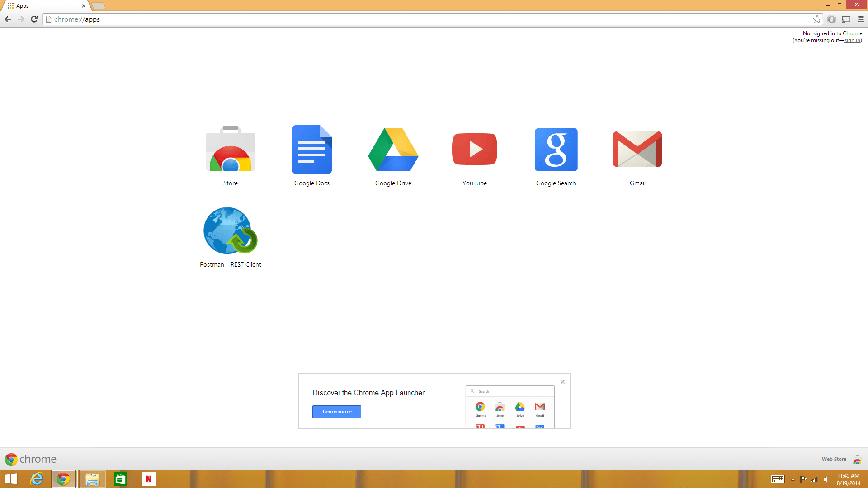Dismiss the App Launcher promo
Viewport: 868px width, 488px height.
coord(563,382)
